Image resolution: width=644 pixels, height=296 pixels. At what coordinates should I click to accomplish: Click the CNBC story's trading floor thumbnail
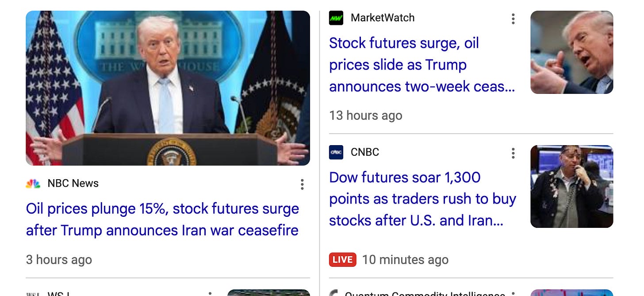tap(571, 186)
